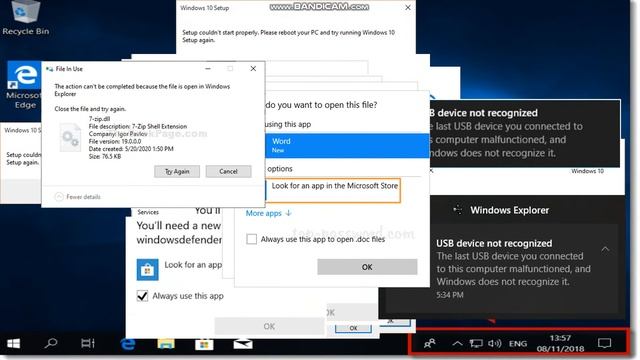Close the File In Use dialog
Viewport: 640px width, 360px height.
click(253, 69)
